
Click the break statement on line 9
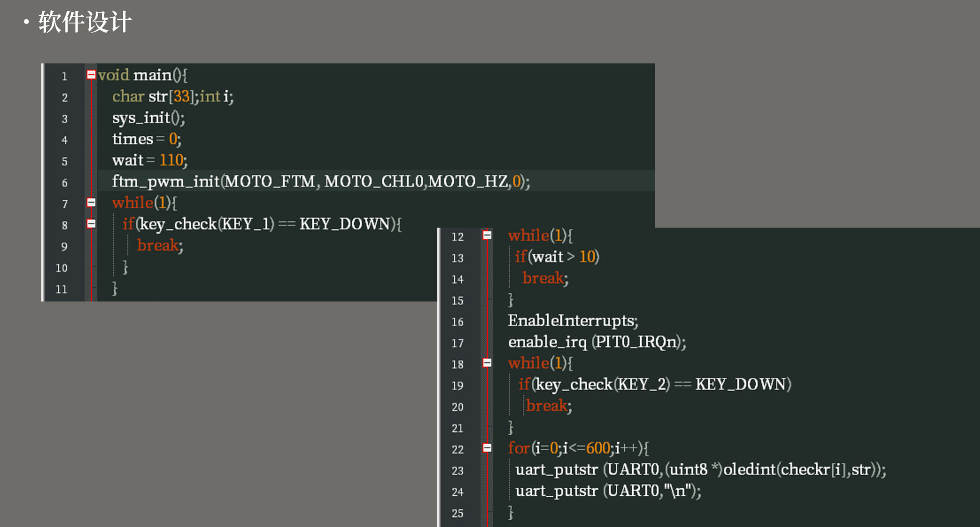(160, 246)
